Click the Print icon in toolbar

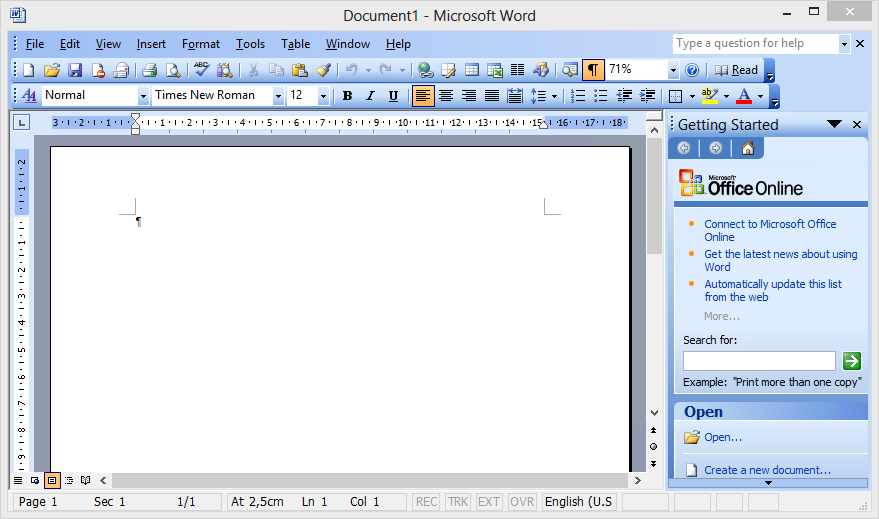[x=149, y=70]
